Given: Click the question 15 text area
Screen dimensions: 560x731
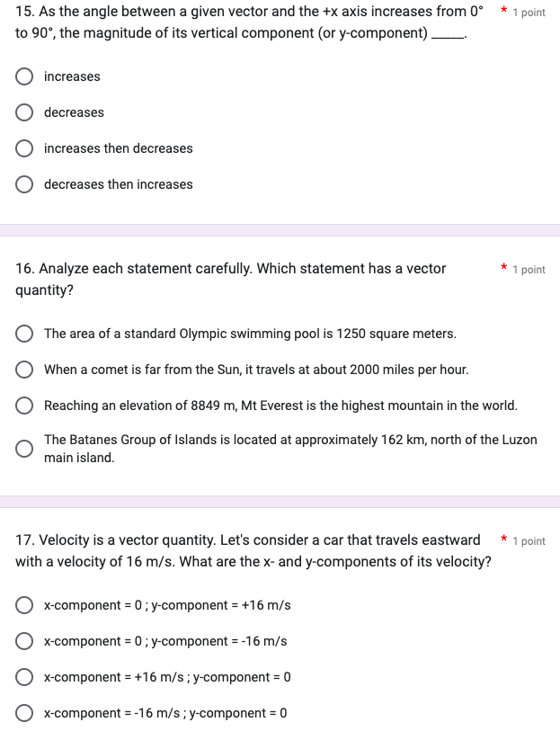Looking at the screenshot, I should (243, 22).
